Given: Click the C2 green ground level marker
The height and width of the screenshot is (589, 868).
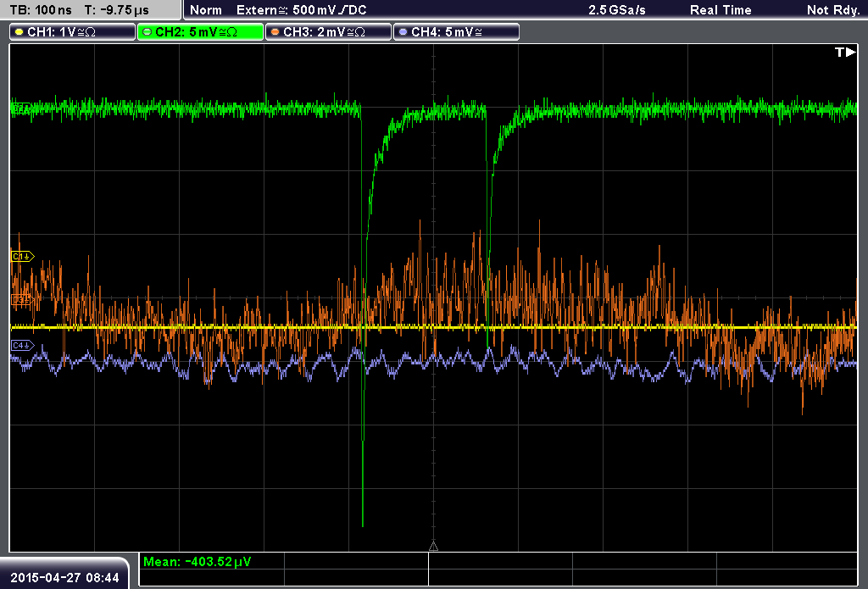Looking at the screenshot, I should pyautogui.click(x=21, y=108).
